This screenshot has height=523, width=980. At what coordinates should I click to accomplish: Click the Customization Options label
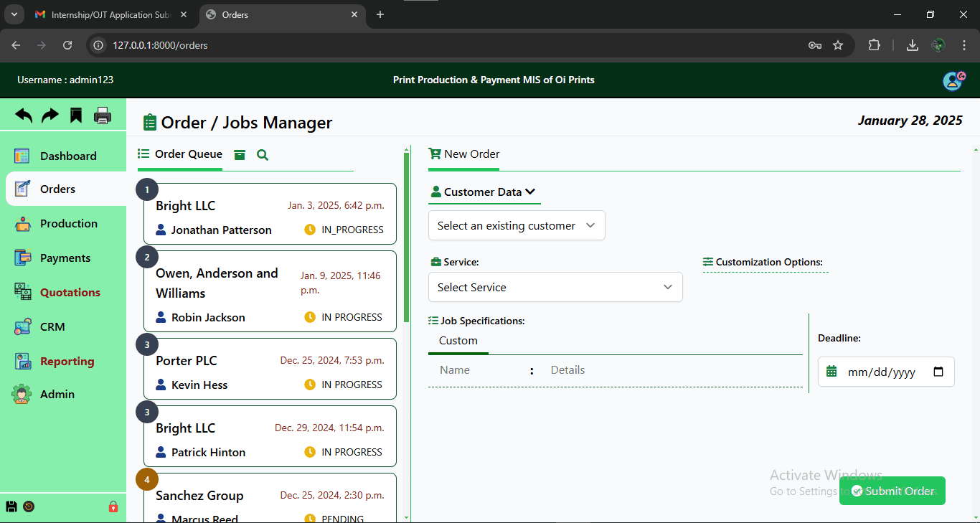click(765, 263)
